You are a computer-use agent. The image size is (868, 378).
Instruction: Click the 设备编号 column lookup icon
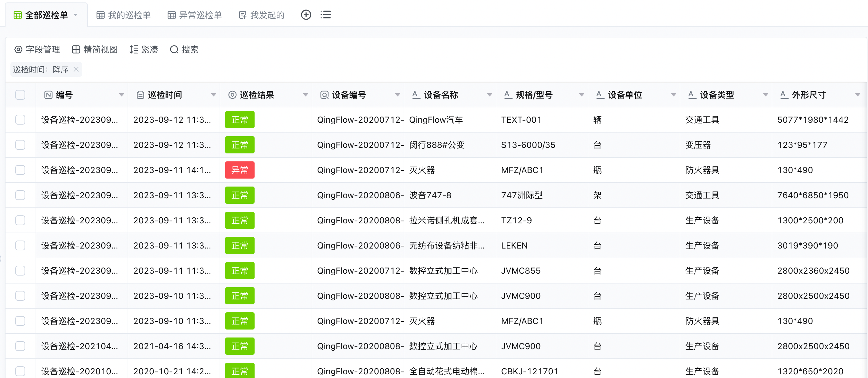click(324, 95)
